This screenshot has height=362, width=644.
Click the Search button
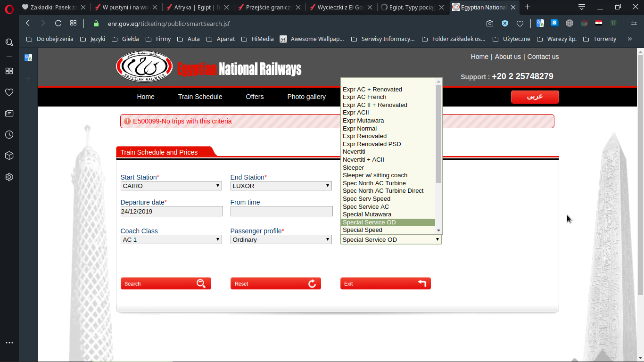[166, 283]
